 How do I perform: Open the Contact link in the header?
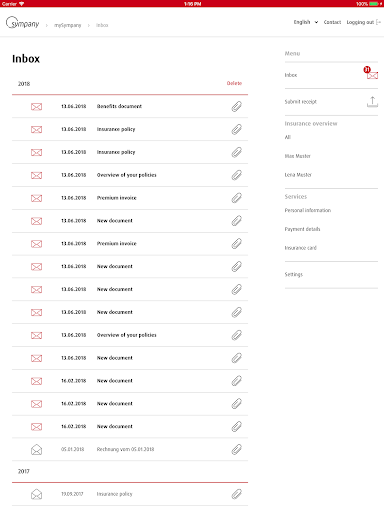pyautogui.click(x=332, y=22)
